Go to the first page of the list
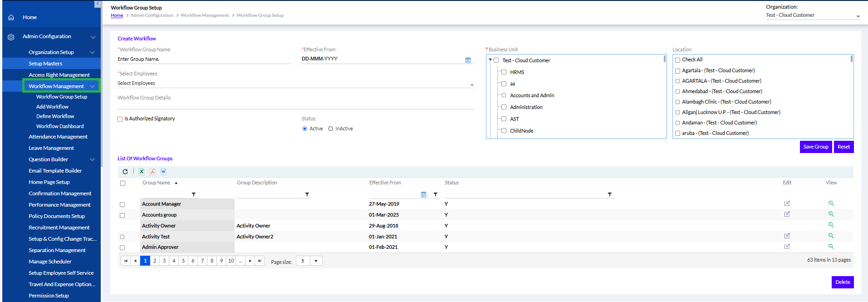This screenshot has height=302, width=868. click(x=126, y=261)
